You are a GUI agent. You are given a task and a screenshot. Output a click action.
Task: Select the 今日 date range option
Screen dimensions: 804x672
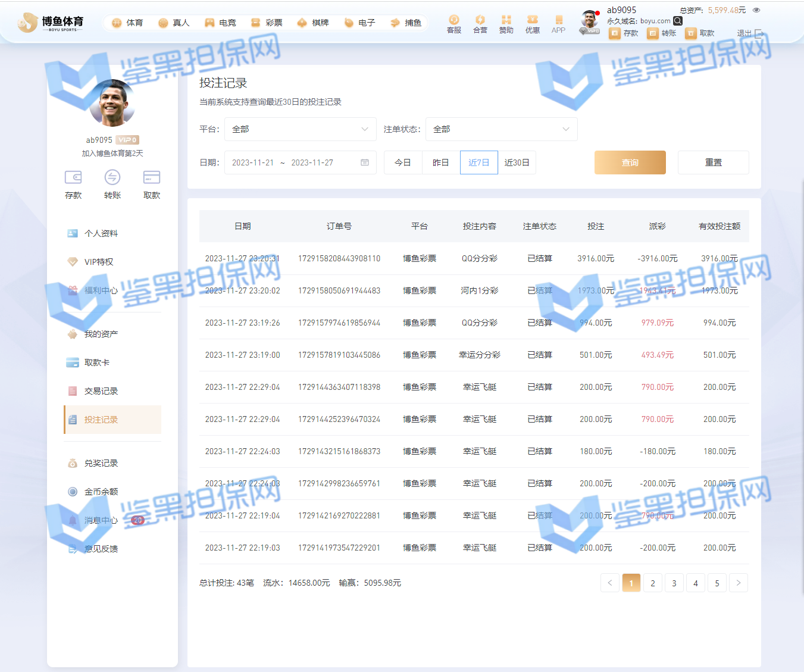click(403, 162)
